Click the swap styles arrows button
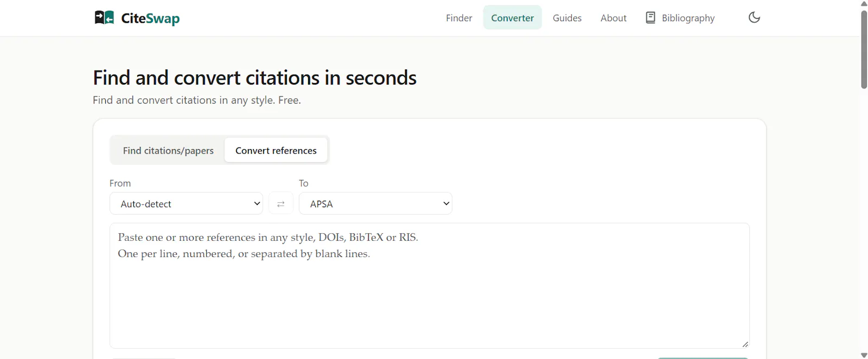868x359 pixels. [281, 204]
